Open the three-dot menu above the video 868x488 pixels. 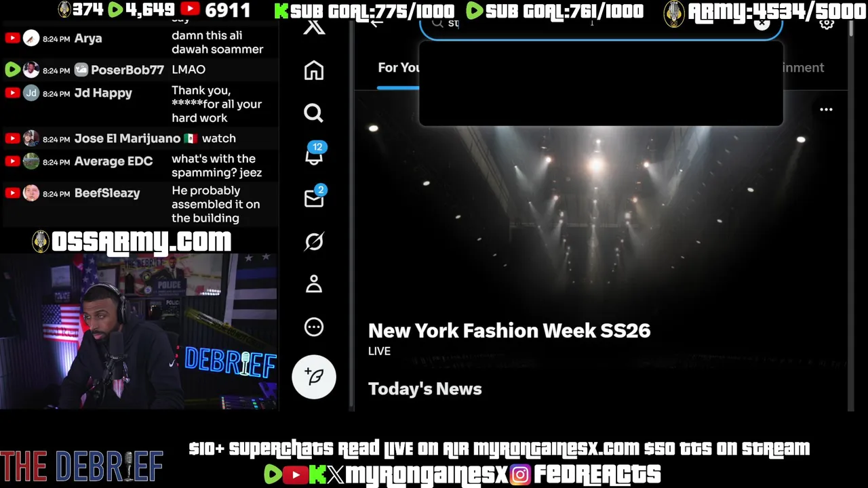click(x=826, y=109)
